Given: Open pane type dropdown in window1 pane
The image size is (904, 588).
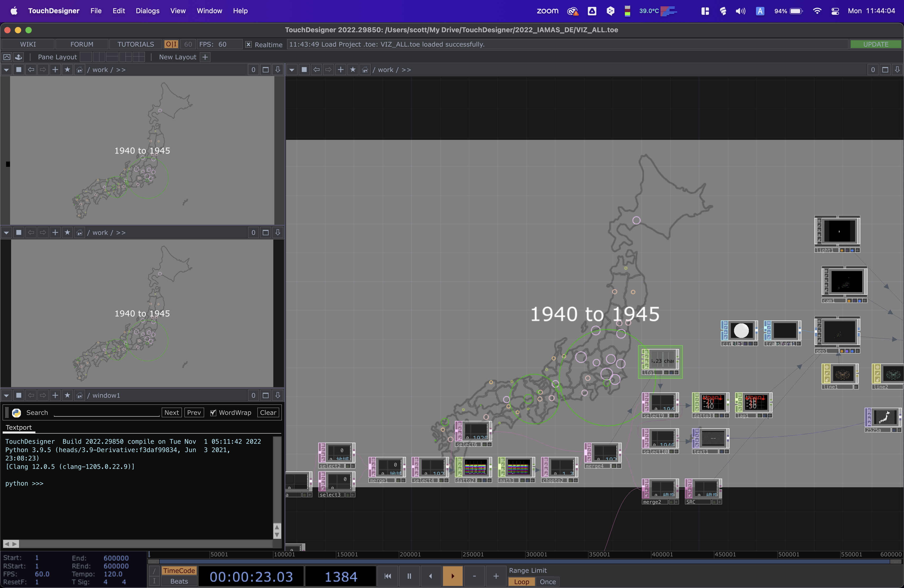Looking at the screenshot, I should click(6, 396).
